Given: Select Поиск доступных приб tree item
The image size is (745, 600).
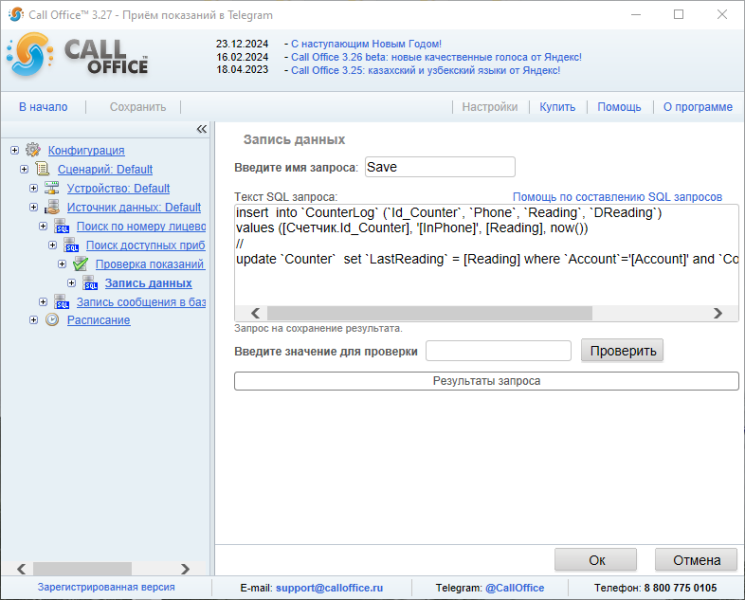Looking at the screenshot, I should pos(146,245).
